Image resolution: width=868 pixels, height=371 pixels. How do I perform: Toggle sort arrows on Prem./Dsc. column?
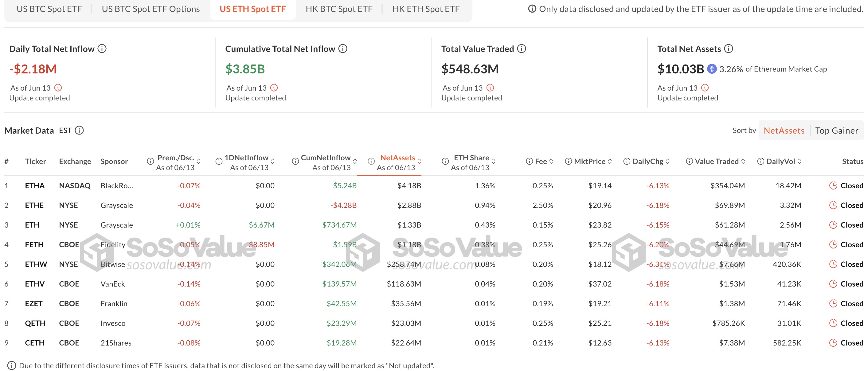click(x=198, y=162)
